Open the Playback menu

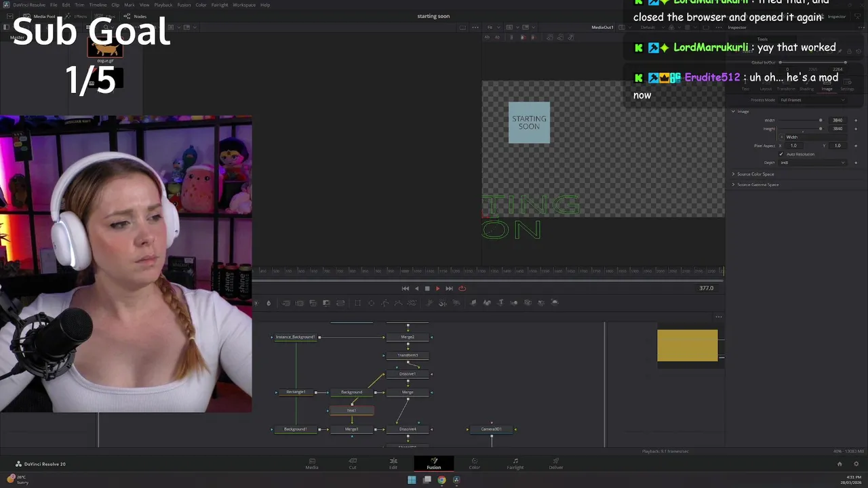coord(163,5)
